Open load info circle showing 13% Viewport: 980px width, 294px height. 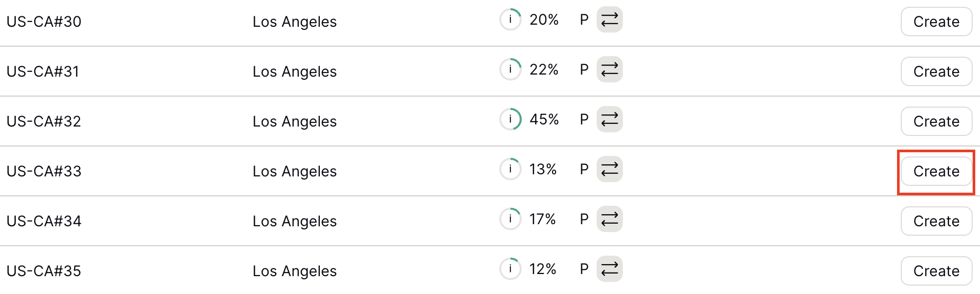[x=510, y=169]
